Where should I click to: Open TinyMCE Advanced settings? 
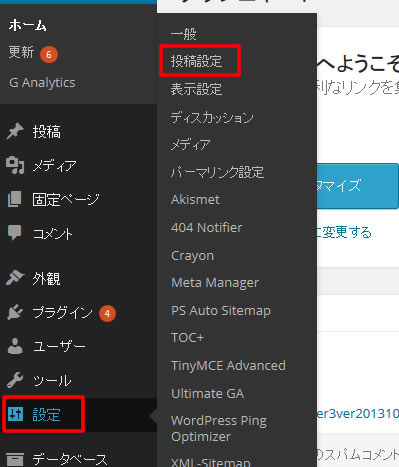[x=228, y=366]
